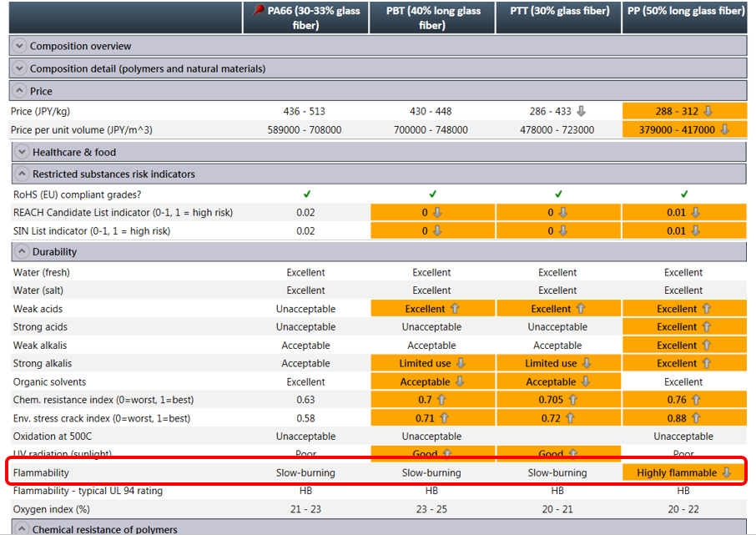Click 'RoHS (EU) compliant grades?' row label
This screenshot has height=535, width=756.
(x=77, y=194)
